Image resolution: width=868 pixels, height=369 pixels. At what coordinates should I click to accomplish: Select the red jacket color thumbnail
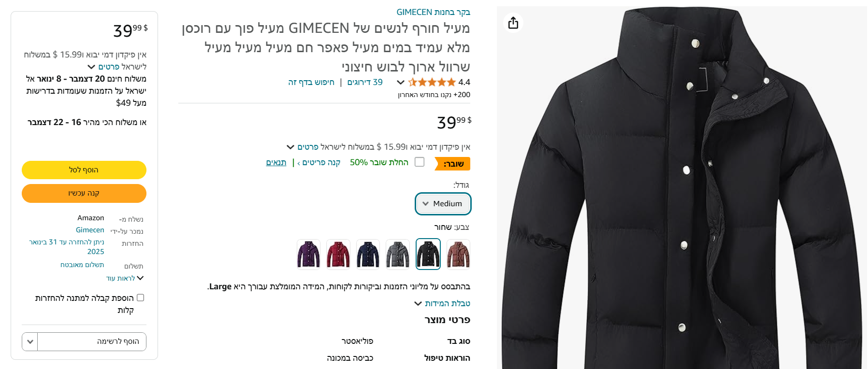pyautogui.click(x=338, y=254)
